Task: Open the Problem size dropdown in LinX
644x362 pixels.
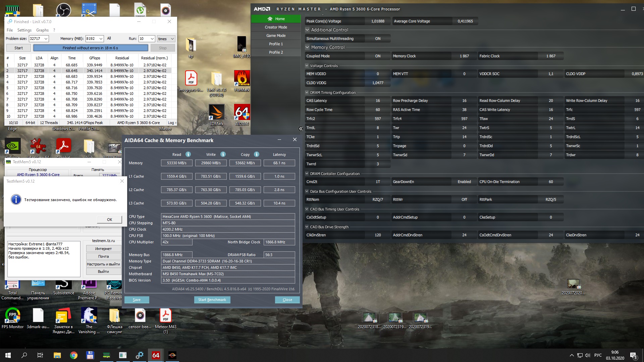Action: (x=46, y=39)
